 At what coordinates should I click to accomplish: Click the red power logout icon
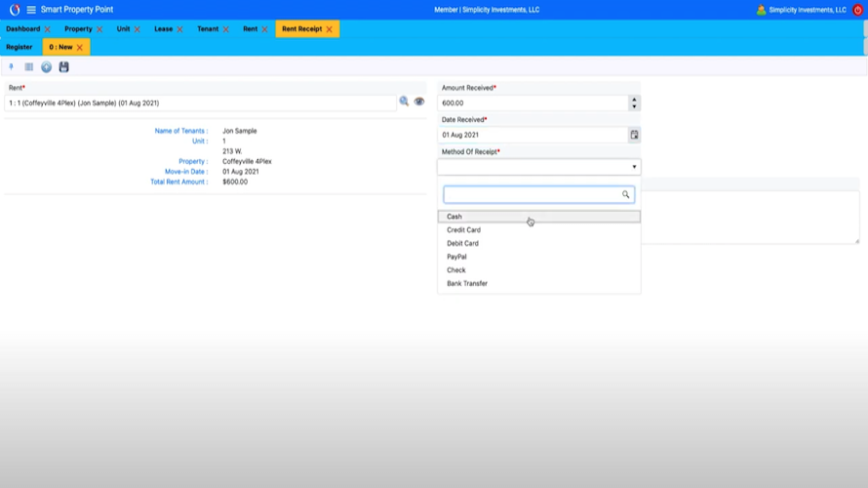pyautogui.click(x=858, y=10)
